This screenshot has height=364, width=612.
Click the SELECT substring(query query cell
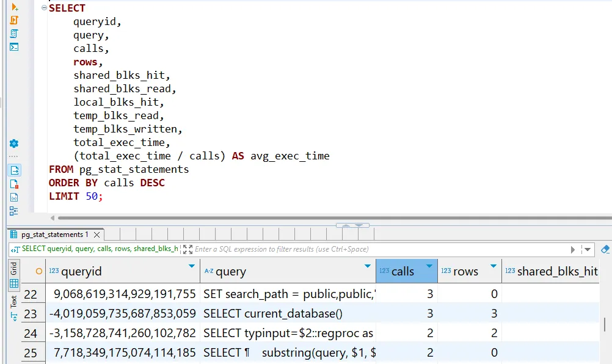(x=288, y=352)
